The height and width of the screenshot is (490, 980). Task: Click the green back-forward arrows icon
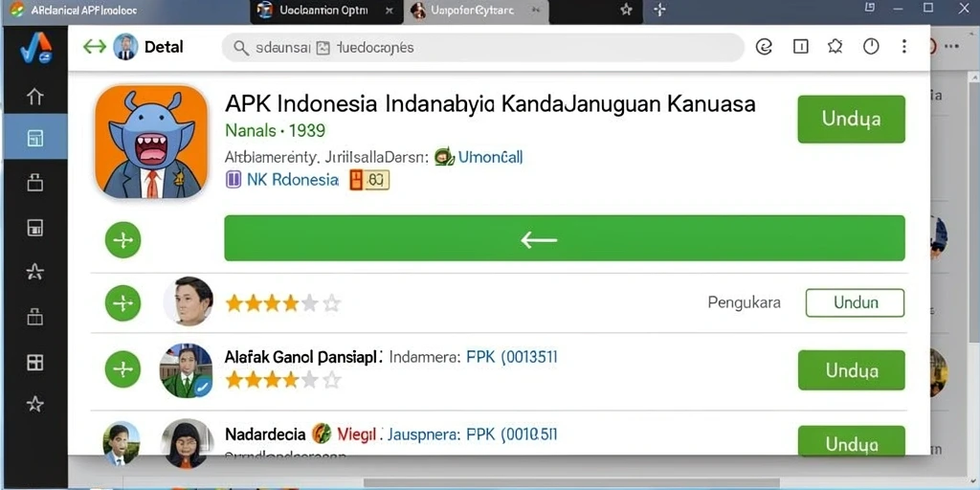[x=95, y=47]
